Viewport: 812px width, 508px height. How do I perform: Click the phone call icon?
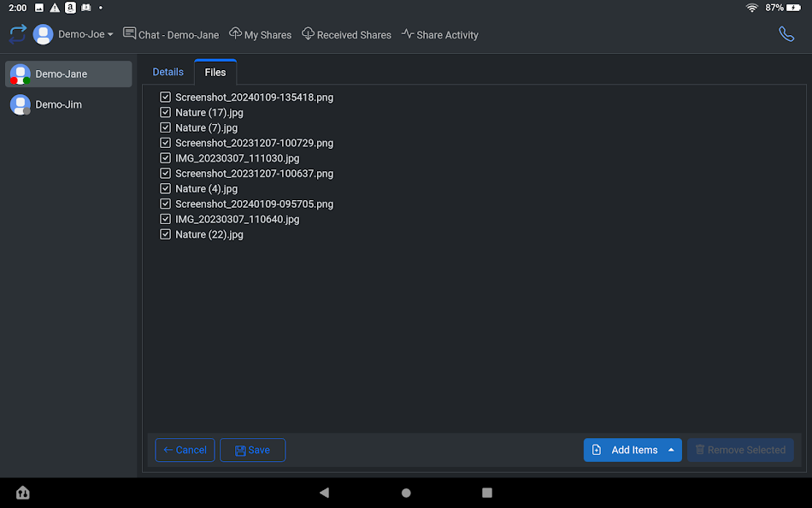pyautogui.click(x=786, y=34)
